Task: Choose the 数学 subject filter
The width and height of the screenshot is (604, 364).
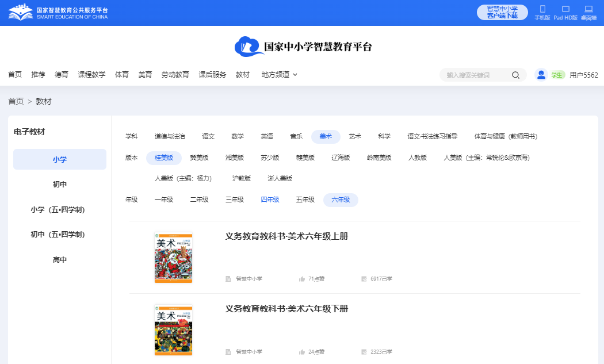Action: 238,136
